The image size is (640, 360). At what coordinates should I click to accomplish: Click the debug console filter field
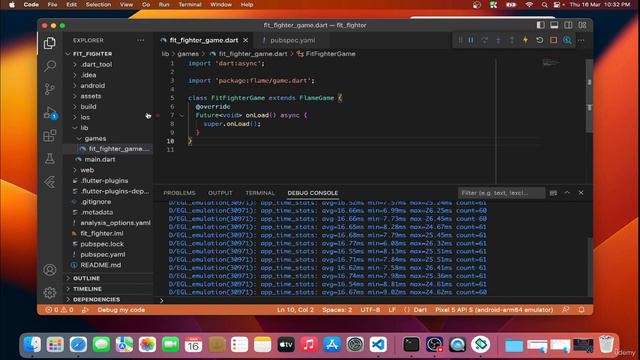(501, 193)
